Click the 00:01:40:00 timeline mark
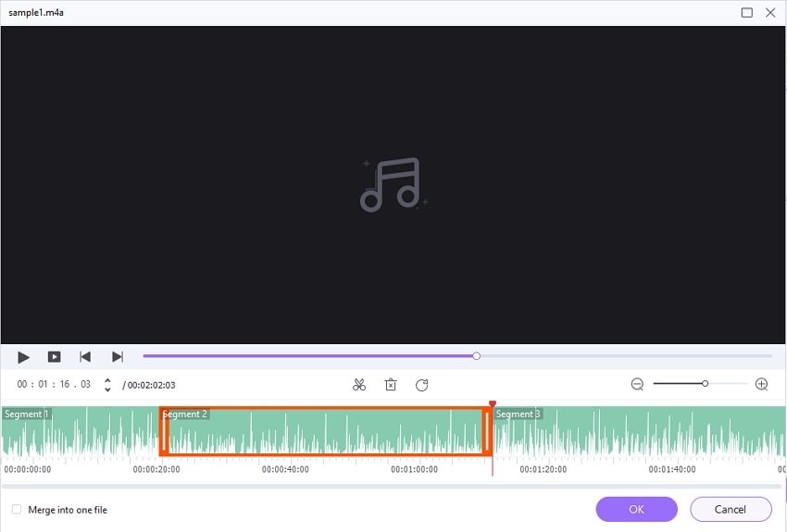 672,469
